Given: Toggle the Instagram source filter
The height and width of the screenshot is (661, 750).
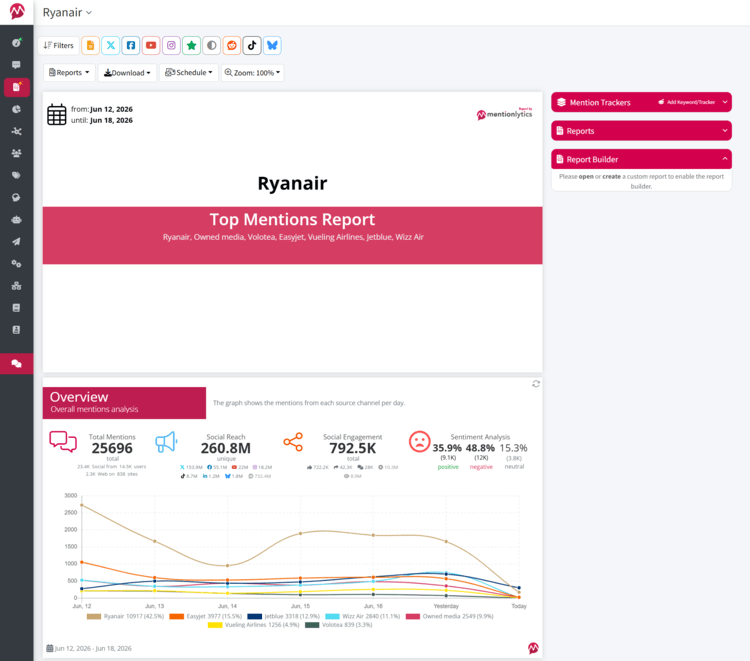Looking at the screenshot, I should click(x=171, y=45).
